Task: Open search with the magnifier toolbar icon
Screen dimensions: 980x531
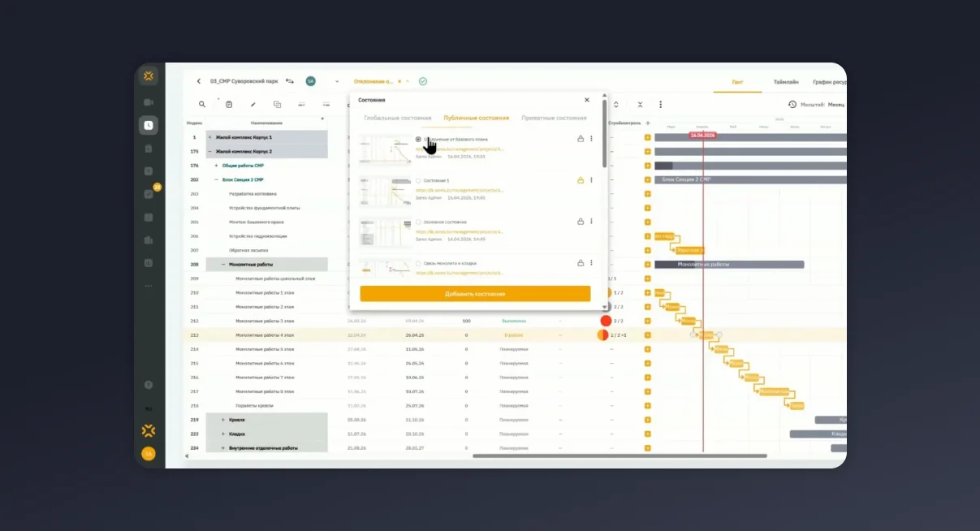Action: tap(202, 104)
